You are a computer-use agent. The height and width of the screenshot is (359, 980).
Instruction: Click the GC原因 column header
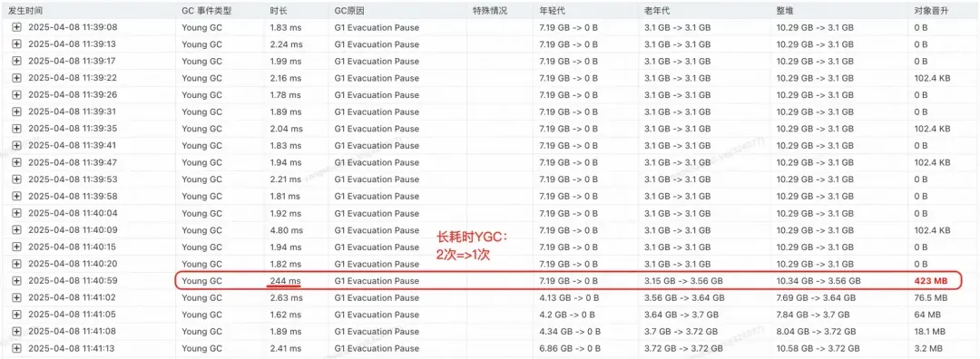pos(350,11)
